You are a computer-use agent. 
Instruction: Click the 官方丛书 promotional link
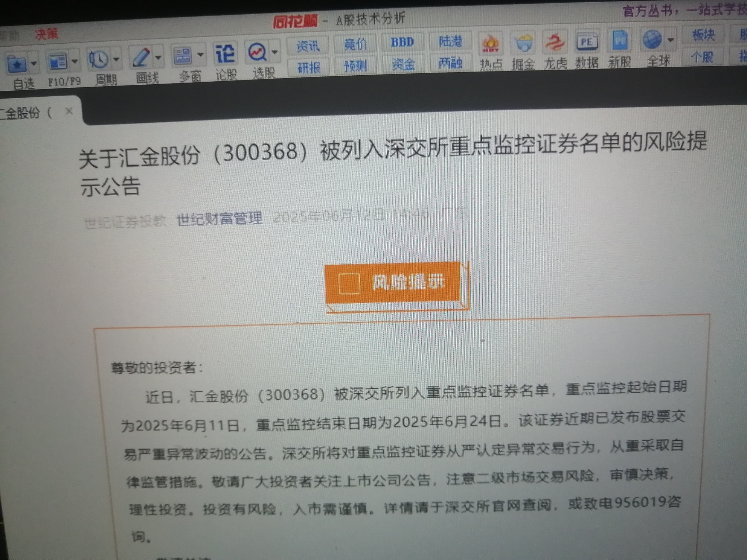(x=684, y=11)
